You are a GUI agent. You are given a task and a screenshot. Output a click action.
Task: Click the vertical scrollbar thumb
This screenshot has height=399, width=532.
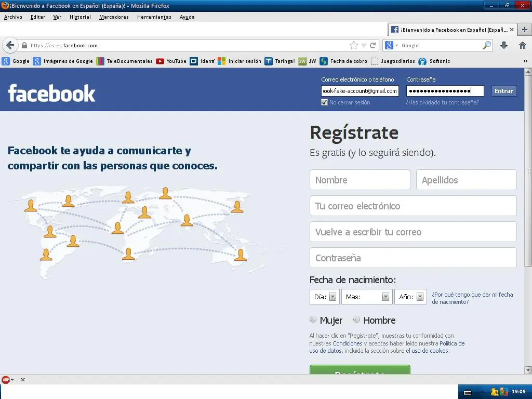click(528, 171)
